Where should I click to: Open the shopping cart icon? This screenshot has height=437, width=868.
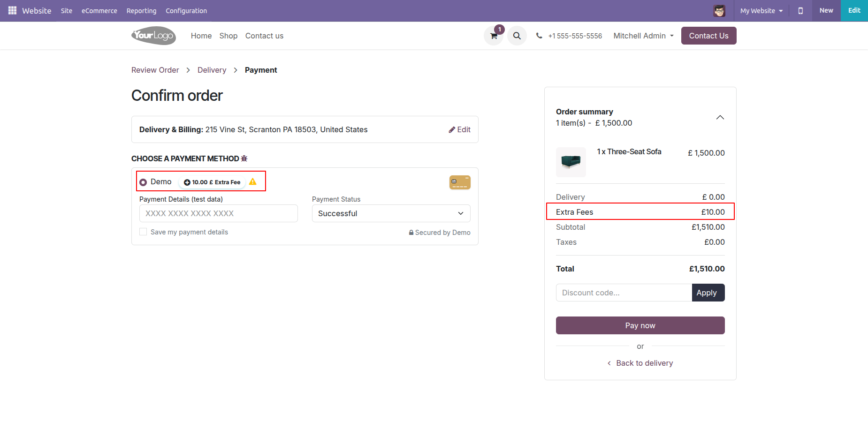click(494, 36)
